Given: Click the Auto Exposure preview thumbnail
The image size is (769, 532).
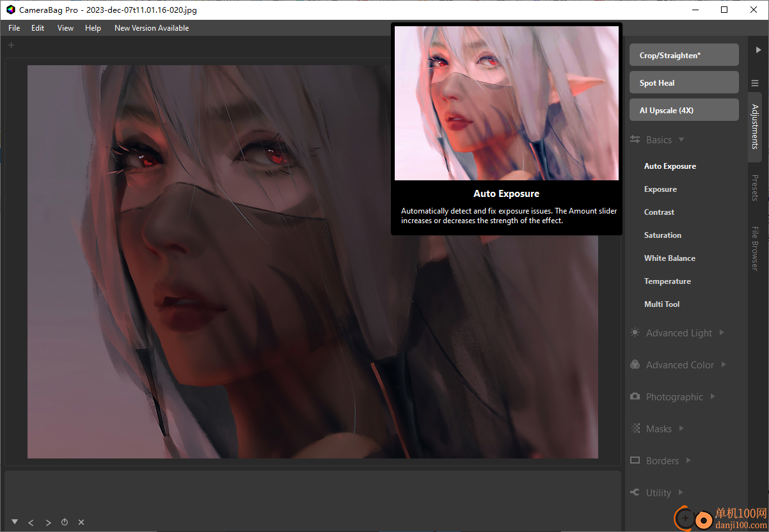Looking at the screenshot, I should click(507, 103).
